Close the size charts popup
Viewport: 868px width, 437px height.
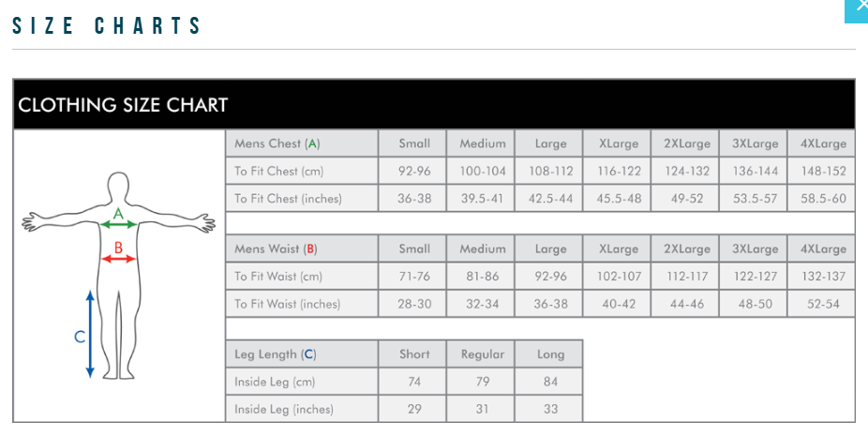[x=859, y=8]
